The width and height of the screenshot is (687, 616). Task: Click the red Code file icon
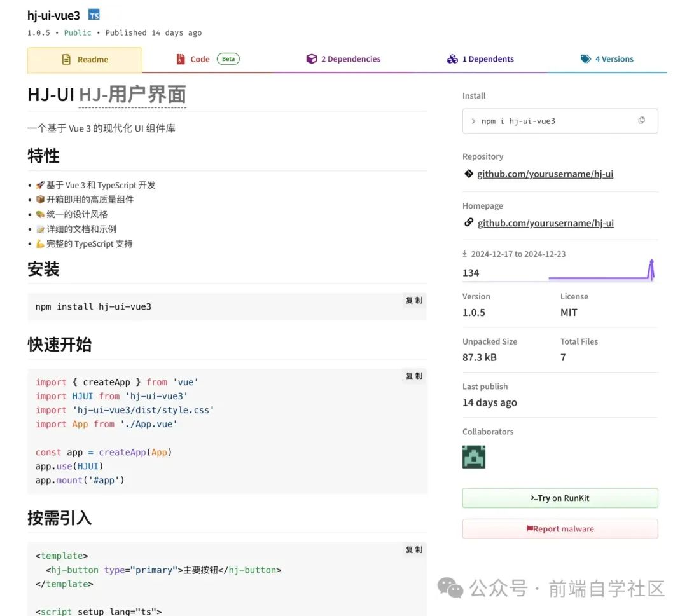(x=181, y=59)
